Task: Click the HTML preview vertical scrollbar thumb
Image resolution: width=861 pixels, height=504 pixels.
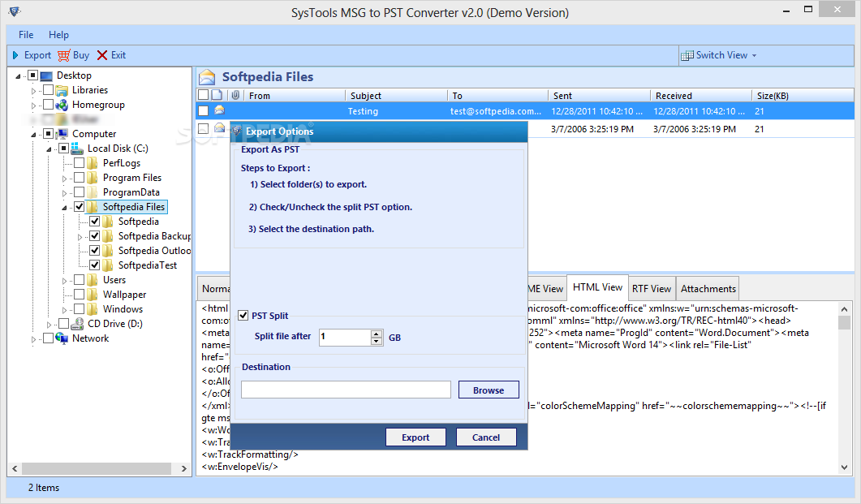Action: 844,322
